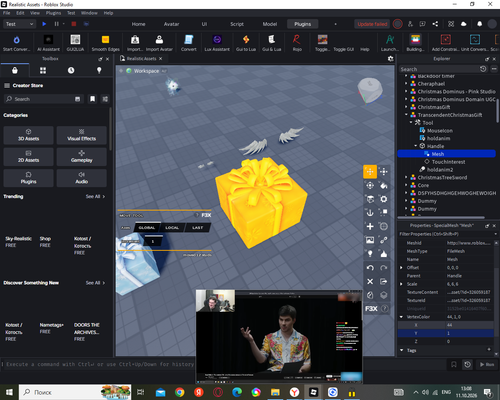The image size is (500, 400).
Task: Pause the running test
Action: coord(56,24)
